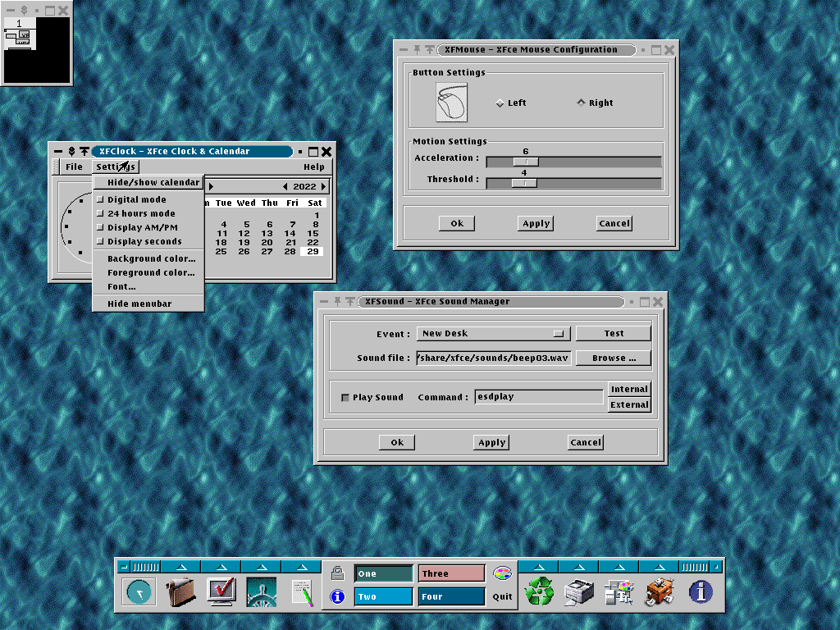The image size is (840, 630).
Task: Open window menu dash icon of XFClock
Action: click(x=58, y=152)
